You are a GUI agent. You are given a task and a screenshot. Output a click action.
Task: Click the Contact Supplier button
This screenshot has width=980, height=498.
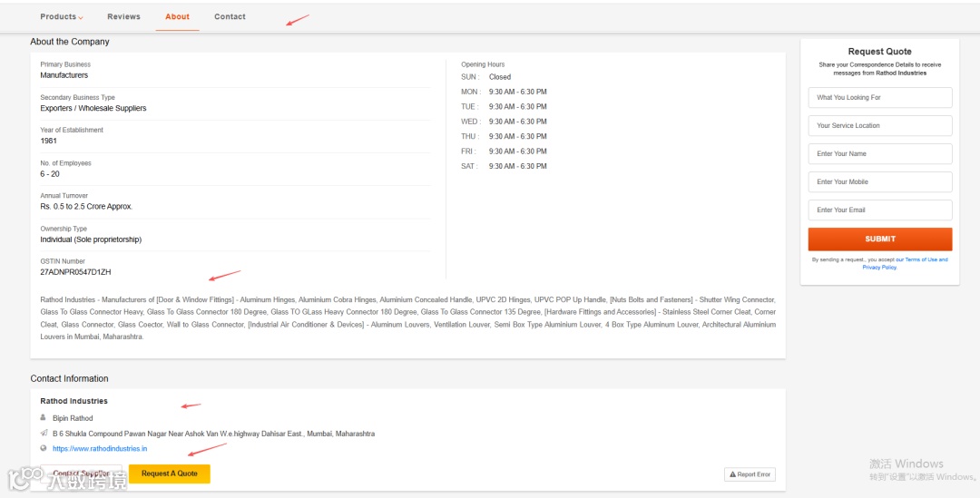tap(82, 474)
